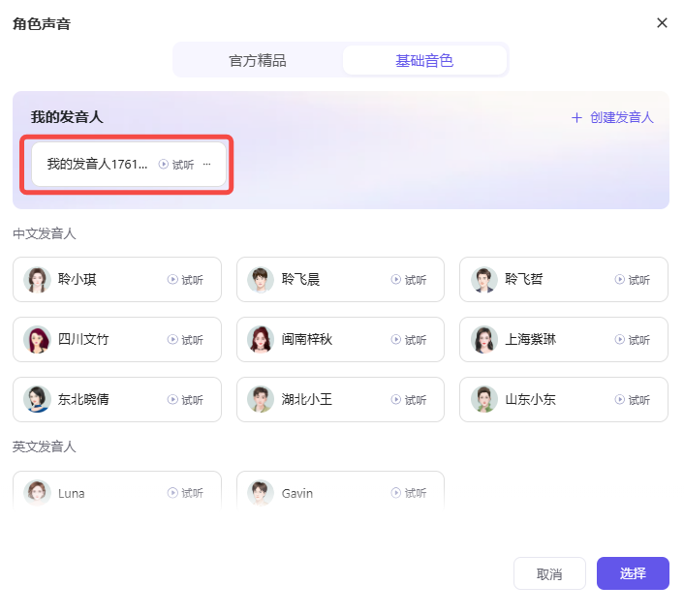Switch to 官方精品 tab
The image size is (684, 616).
[x=258, y=60]
